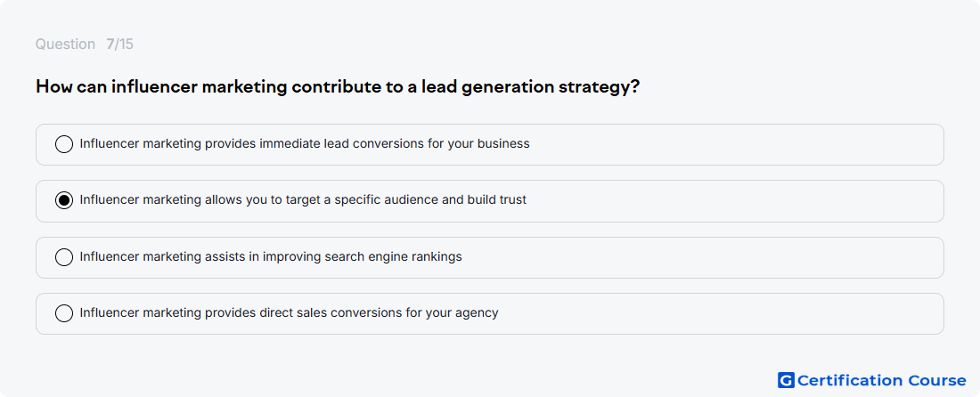Select radio for immediate lead conversions option
This screenshot has width=980, height=397.
click(64, 144)
